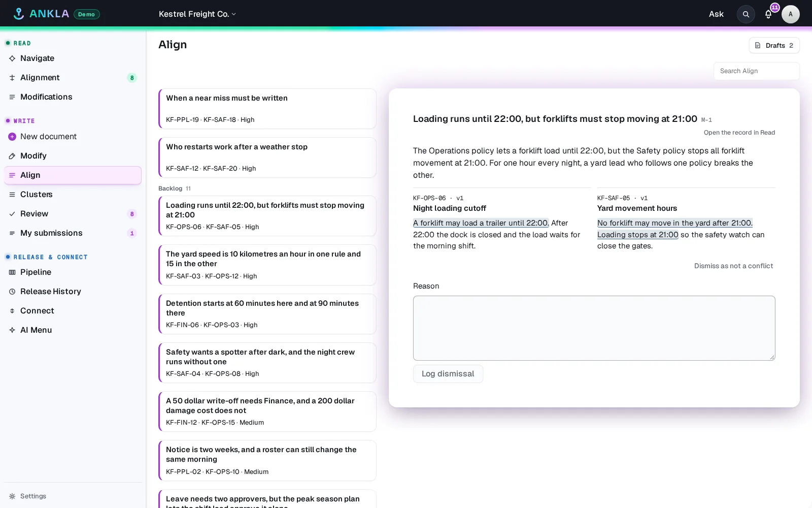Screen dimensions: 812x508
Task: Open the Notice is two weeks card
Action: pos(267,461)
